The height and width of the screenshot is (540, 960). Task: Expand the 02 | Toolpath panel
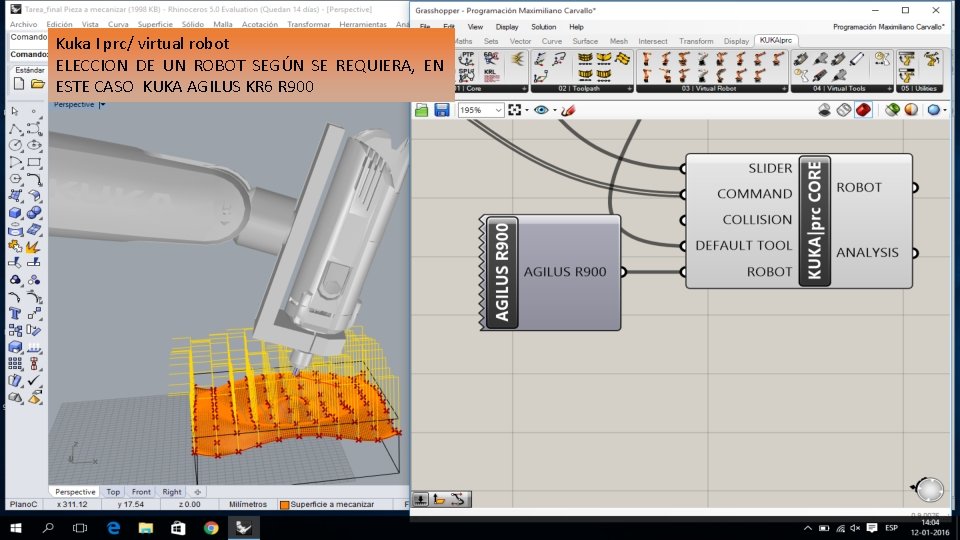click(x=629, y=89)
